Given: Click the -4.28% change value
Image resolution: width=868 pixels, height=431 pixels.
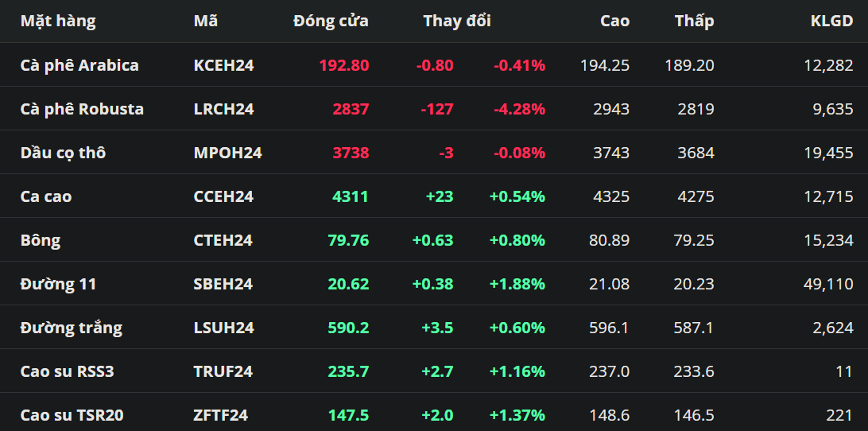Looking at the screenshot, I should pos(519,109).
